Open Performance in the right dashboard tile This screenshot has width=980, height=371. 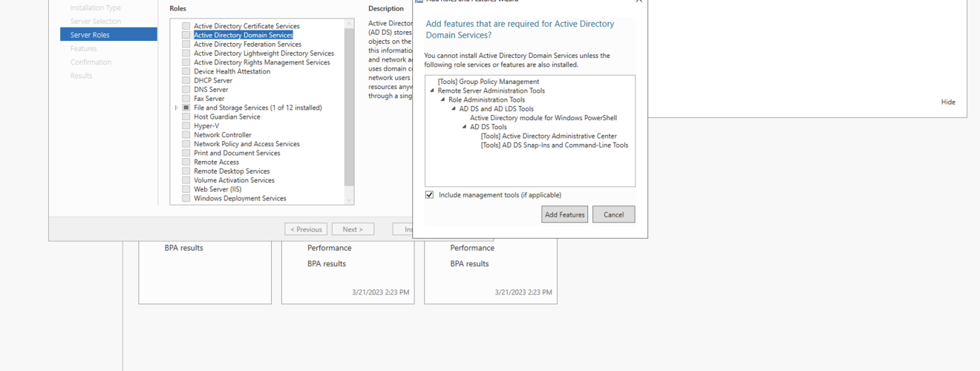tap(472, 248)
